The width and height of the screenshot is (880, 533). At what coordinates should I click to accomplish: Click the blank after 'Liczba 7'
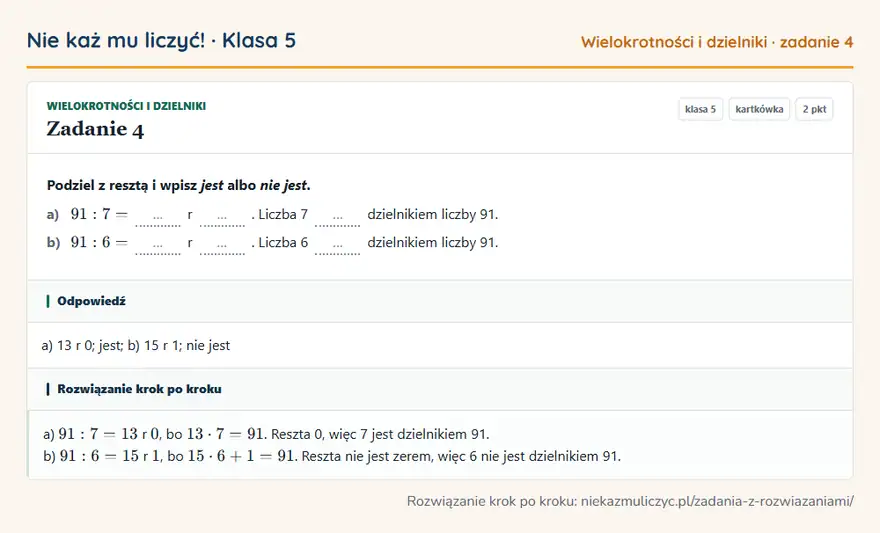point(337,216)
